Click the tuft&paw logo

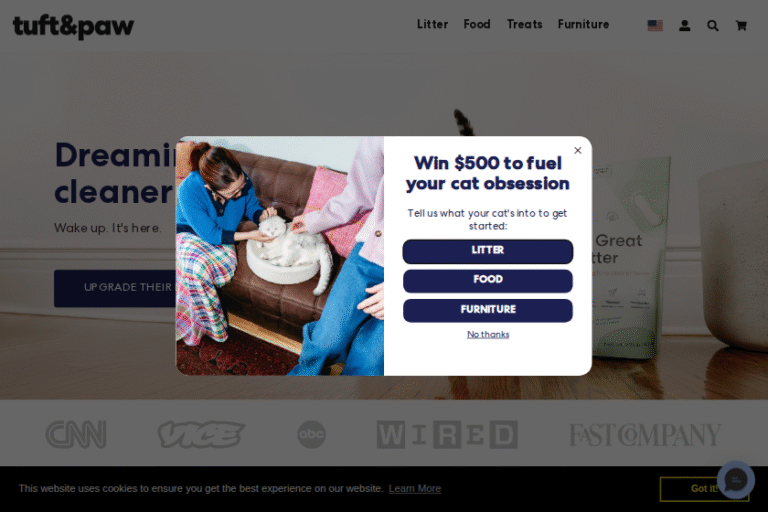pyautogui.click(x=73, y=26)
